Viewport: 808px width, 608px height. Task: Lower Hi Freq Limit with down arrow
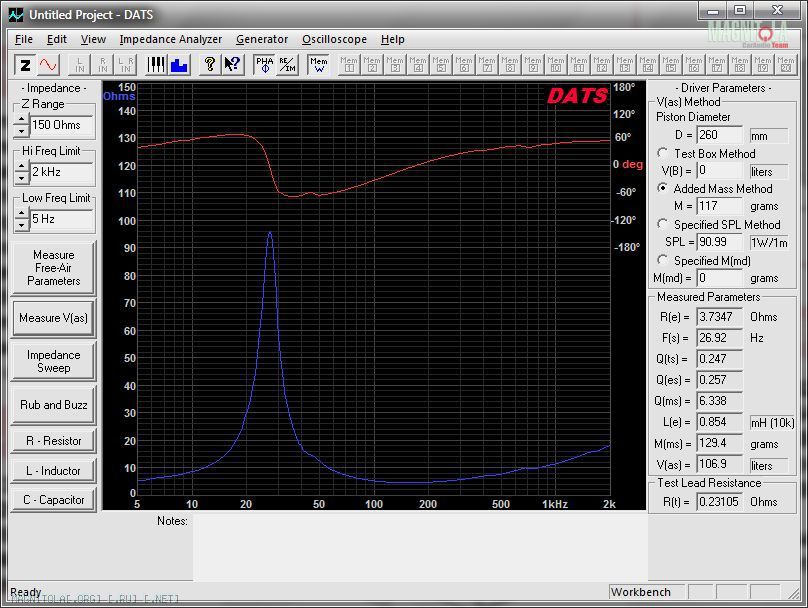[x=21, y=178]
